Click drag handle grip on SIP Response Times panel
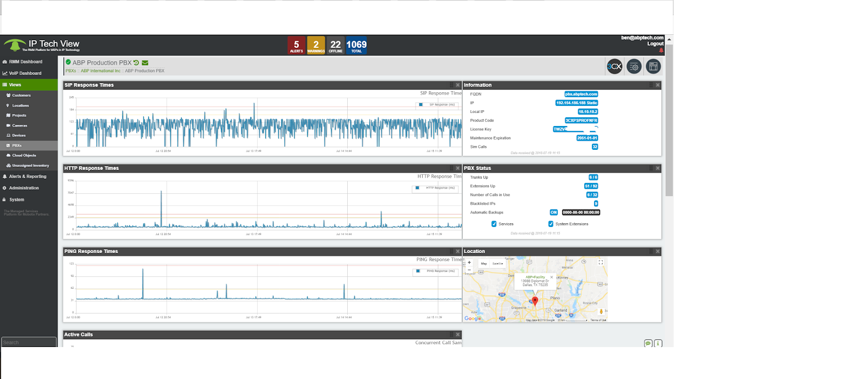 point(451,85)
